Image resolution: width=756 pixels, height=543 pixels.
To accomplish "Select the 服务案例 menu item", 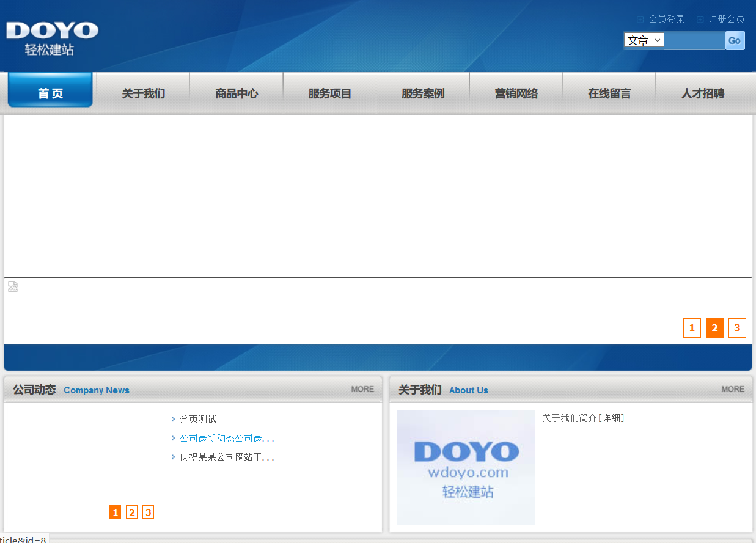I will (x=422, y=93).
